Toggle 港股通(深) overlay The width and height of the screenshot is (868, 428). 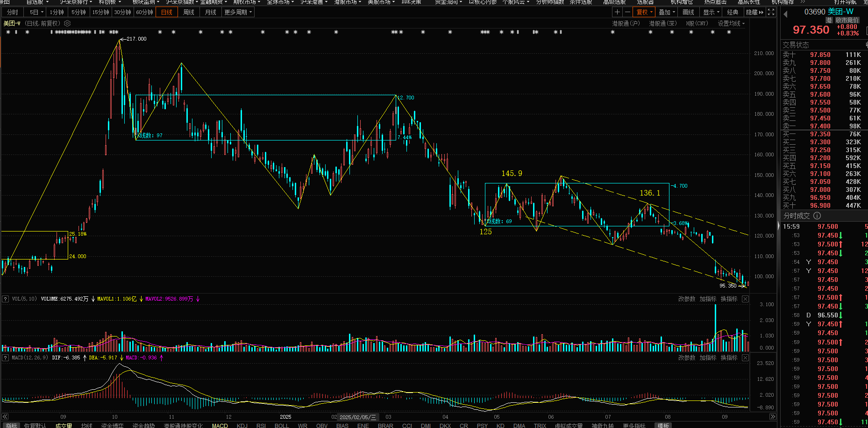pos(662,23)
